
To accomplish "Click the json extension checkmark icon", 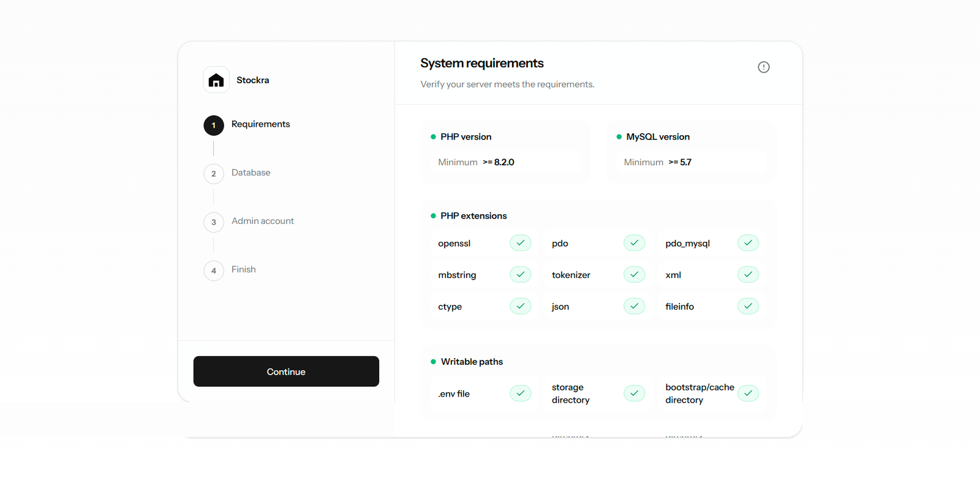I will tap(634, 306).
